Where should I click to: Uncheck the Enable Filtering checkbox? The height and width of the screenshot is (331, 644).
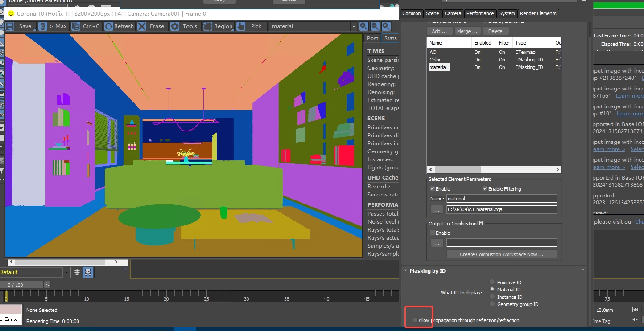point(485,189)
